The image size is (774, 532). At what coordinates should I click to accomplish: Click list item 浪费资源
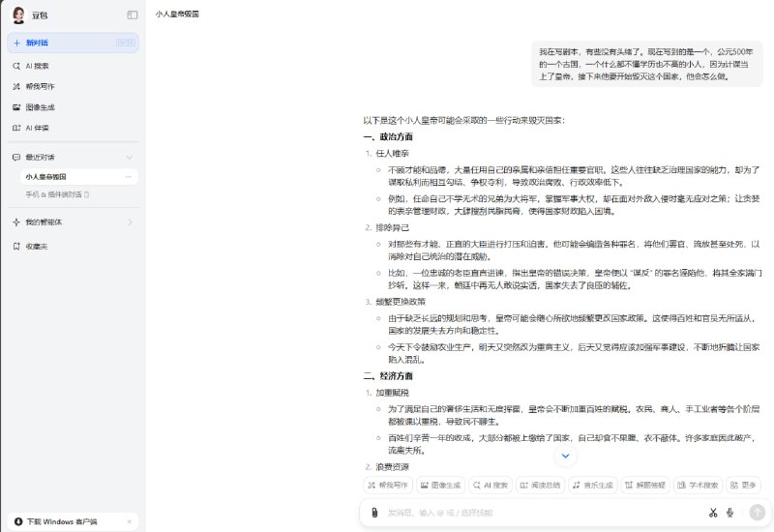pyautogui.click(x=393, y=467)
